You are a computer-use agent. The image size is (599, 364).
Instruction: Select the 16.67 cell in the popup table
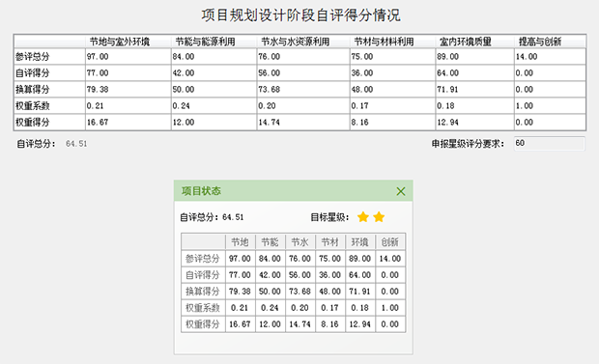(x=241, y=324)
